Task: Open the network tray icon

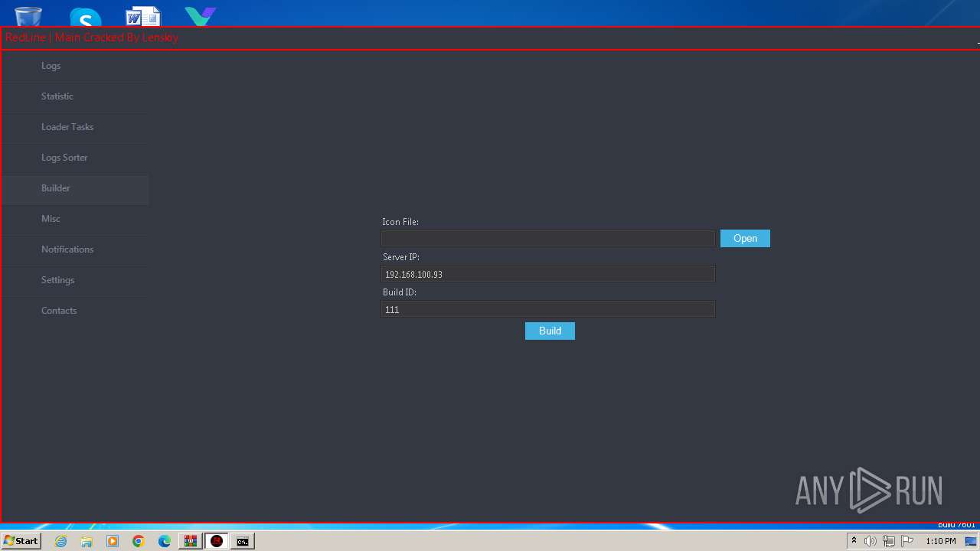Action: coord(889,541)
